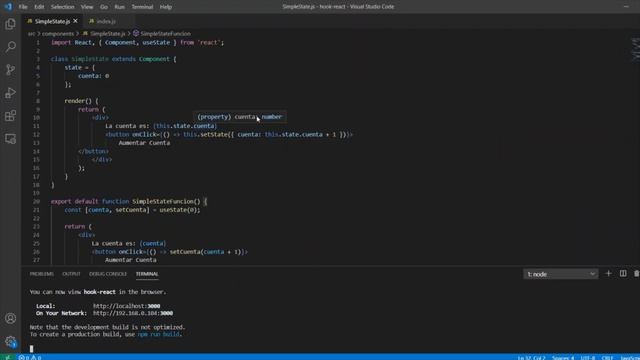
Task: Click 'npm run build' text in terminal
Action: pyautogui.click(x=158, y=334)
